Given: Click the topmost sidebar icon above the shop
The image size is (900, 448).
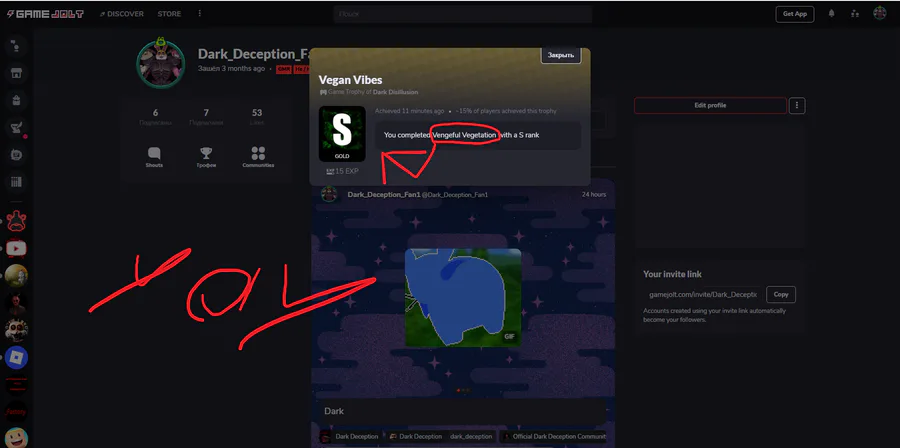Looking at the screenshot, I should (x=16, y=46).
